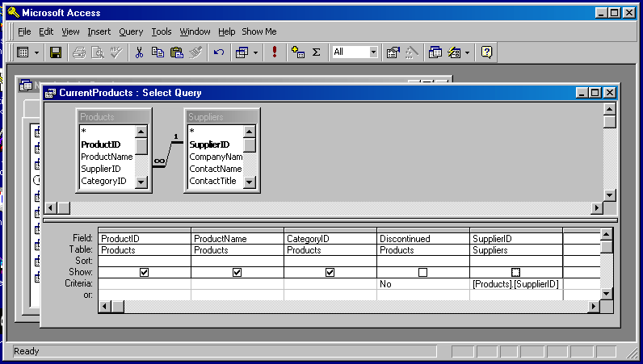643x364 pixels.
Task: Click the table pane vertical scroll-up arrow
Action: tap(609, 109)
